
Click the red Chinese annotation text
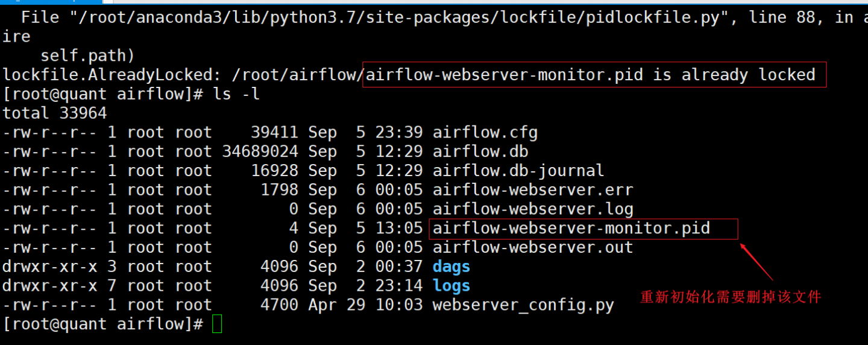(x=731, y=297)
